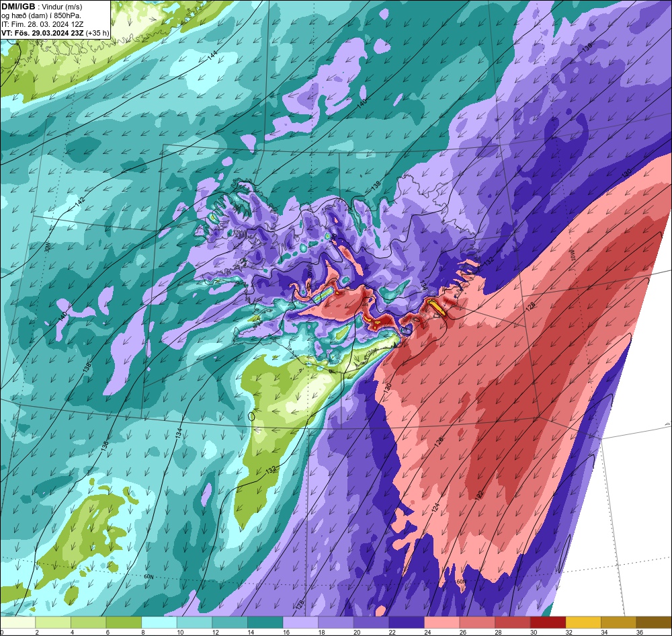Viewport: 672px width, 636px height.
Task: Click the 6–8 m/s olive green legend swatch
Action: pos(124,623)
